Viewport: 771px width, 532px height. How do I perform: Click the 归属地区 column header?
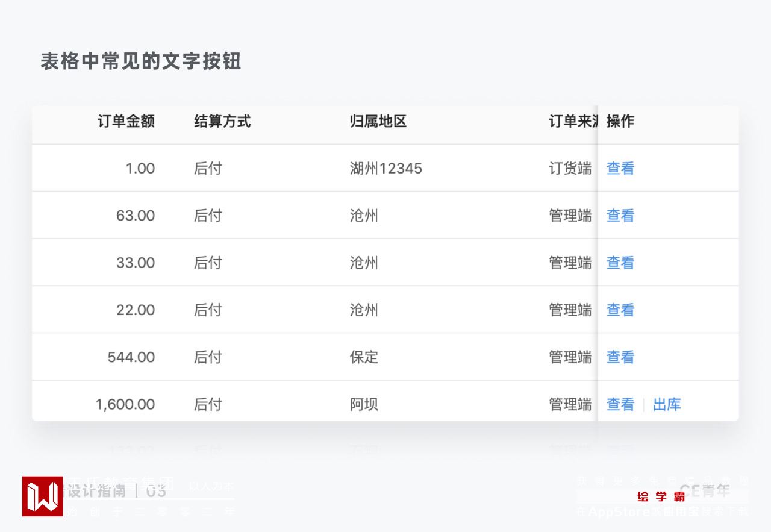378,121
